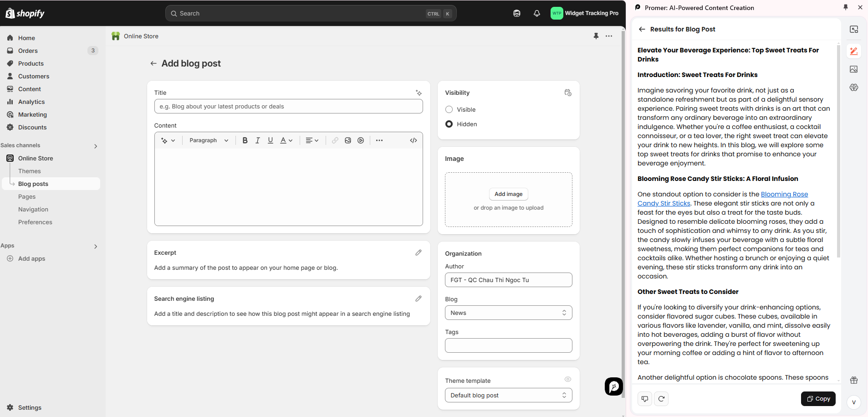Image resolution: width=868 pixels, height=417 pixels.
Task: Open Settings in sidebar
Action: point(30,407)
